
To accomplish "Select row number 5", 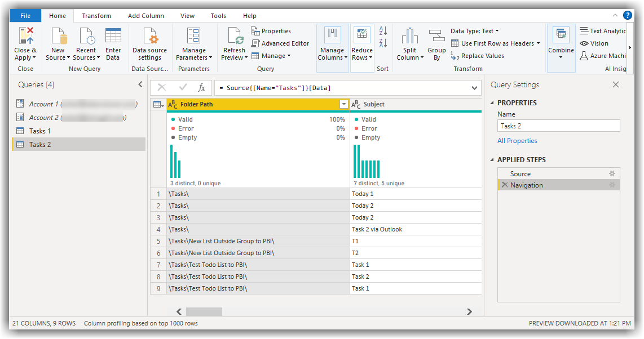I will (158, 241).
